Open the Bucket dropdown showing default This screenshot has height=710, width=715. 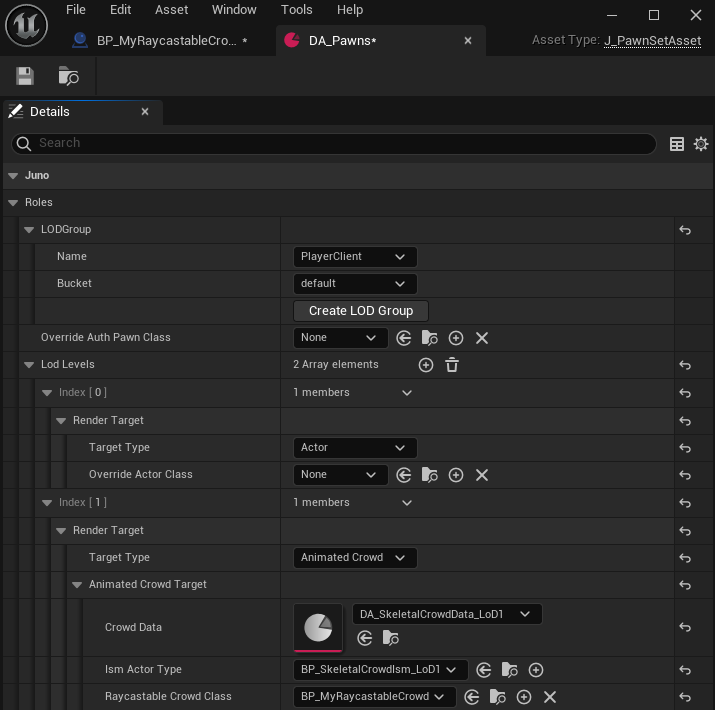pyautogui.click(x=354, y=284)
